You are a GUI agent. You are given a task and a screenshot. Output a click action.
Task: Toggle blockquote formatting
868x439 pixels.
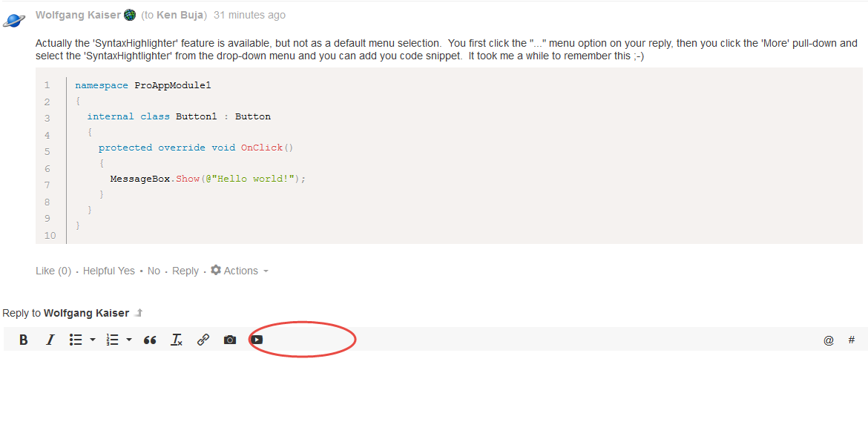(x=150, y=340)
